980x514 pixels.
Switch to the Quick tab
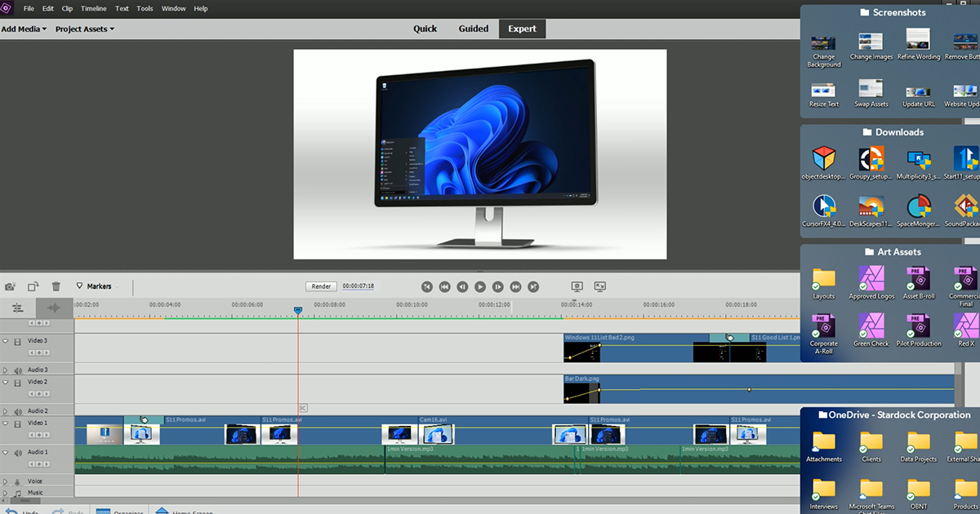[425, 29]
